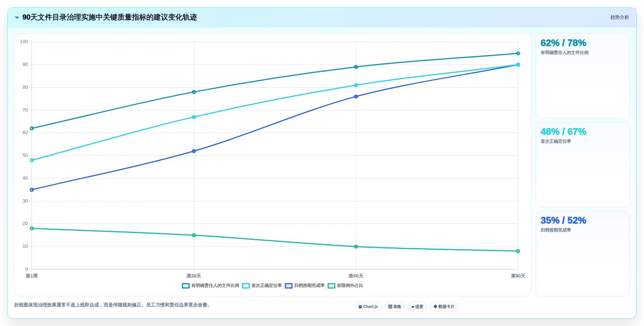
Task: Click the 第1周 data point at 35
Action: tap(32, 190)
